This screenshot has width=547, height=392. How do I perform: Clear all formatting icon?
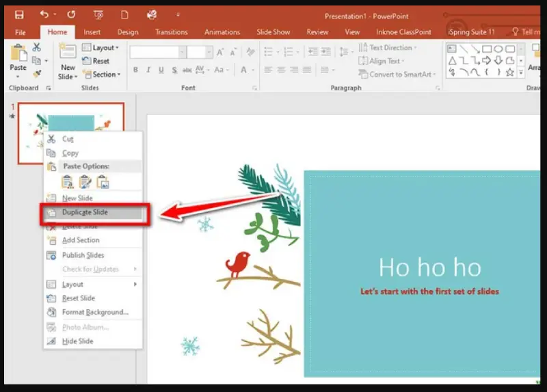(x=250, y=52)
